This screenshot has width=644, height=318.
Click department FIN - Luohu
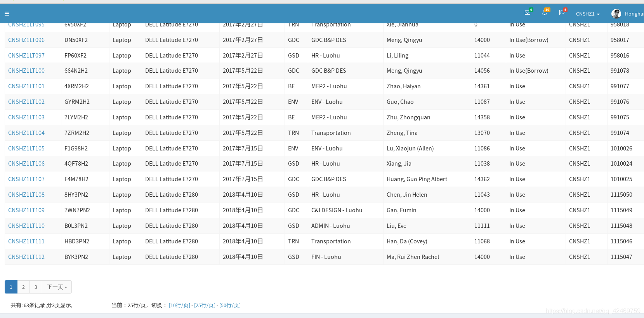tap(326, 257)
